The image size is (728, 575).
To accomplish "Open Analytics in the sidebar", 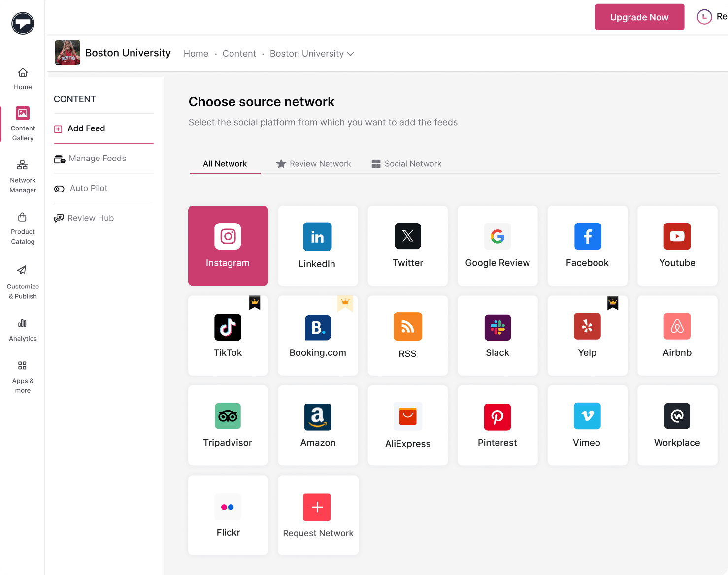I will tap(23, 330).
